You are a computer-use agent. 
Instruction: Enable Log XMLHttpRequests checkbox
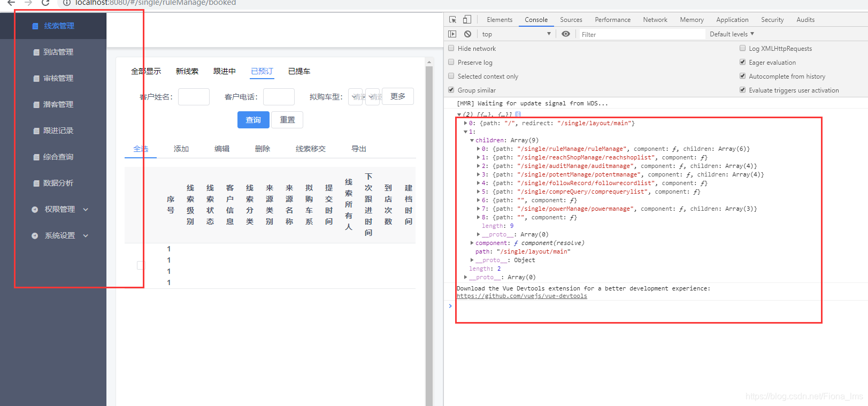[x=742, y=48]
